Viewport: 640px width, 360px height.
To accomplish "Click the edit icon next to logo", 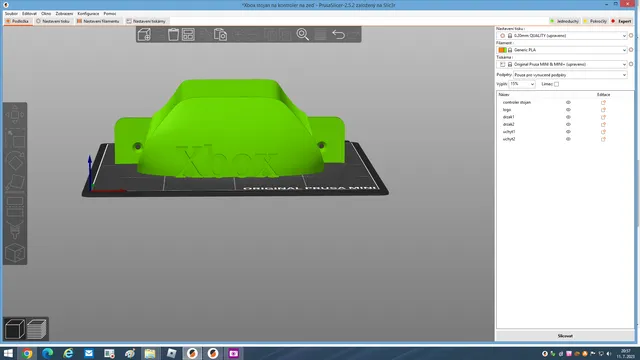I will pos(603,110).
